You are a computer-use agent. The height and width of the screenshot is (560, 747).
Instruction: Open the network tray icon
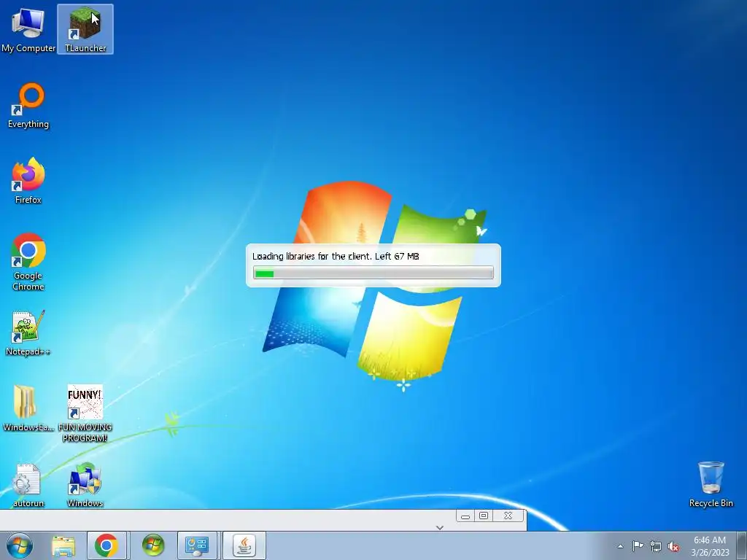(656, 546)
